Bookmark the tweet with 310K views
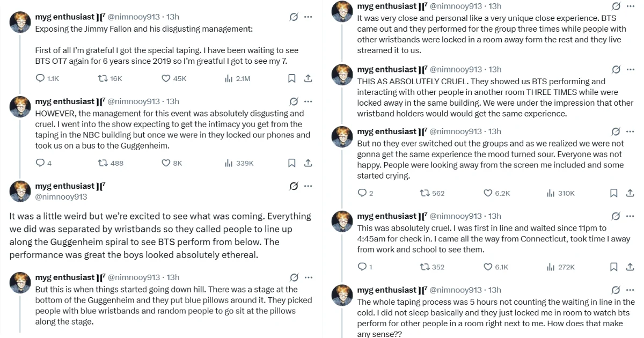644x338 pixels. point(613,193)
